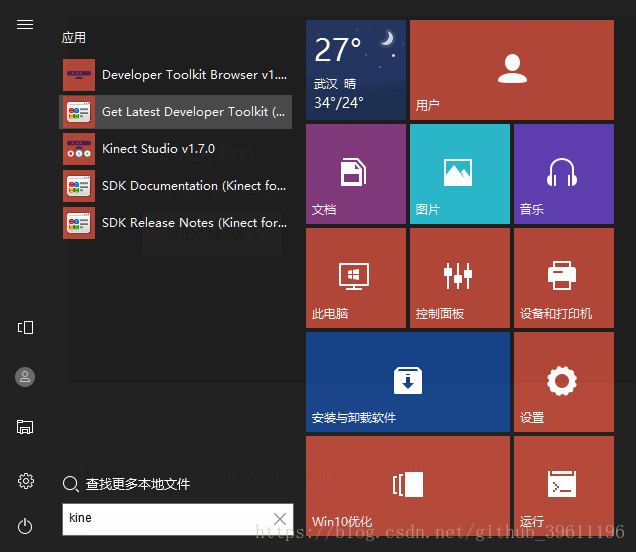Open settings gear icon in sidebar
The height and width of the screenshot is (552, 636).
click(26, 481)
